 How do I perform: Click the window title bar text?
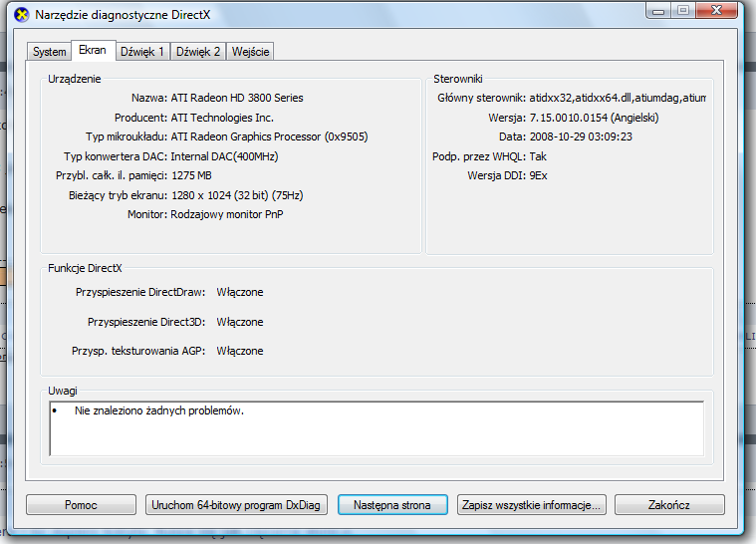coord(125,15)
